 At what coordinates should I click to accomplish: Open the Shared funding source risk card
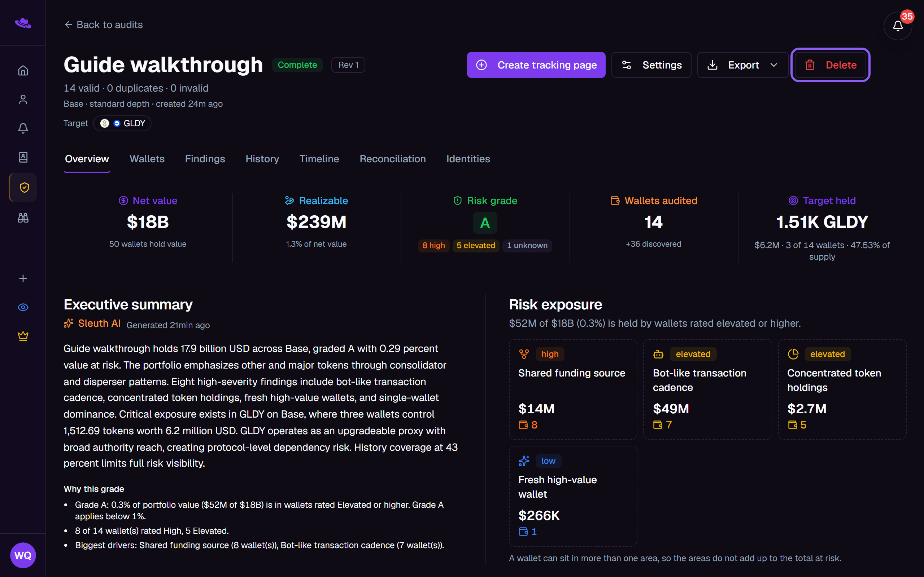(x=573, y=389)
